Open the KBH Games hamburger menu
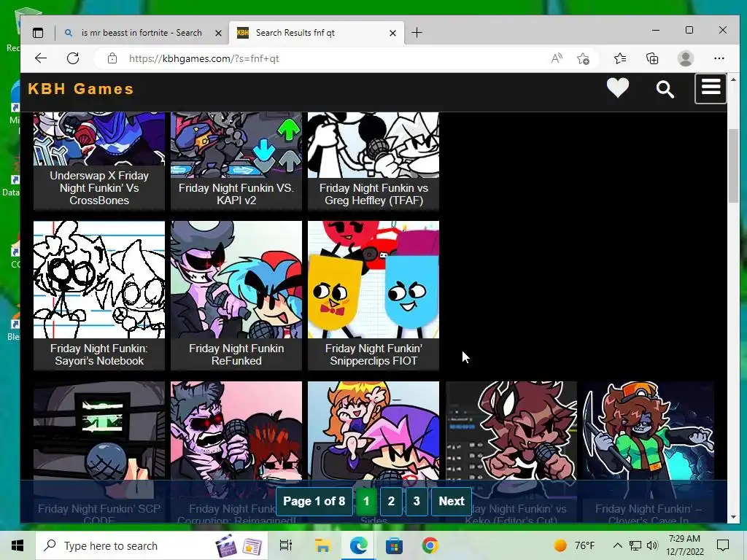This screenshot has height=560, width=747. point(711,88)
